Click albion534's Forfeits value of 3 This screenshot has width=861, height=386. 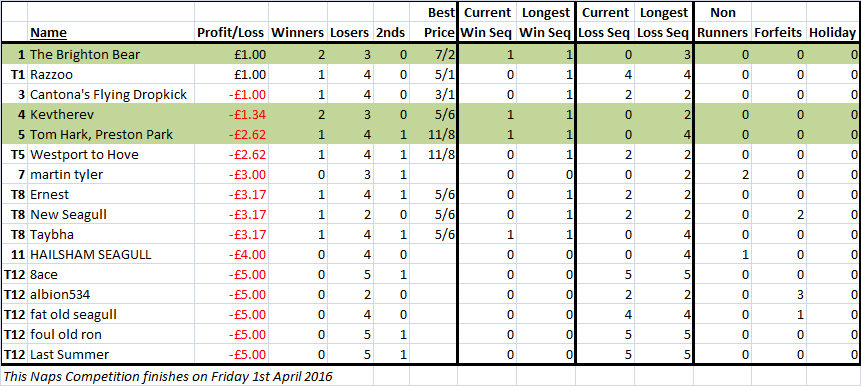[x=779, y=295]
